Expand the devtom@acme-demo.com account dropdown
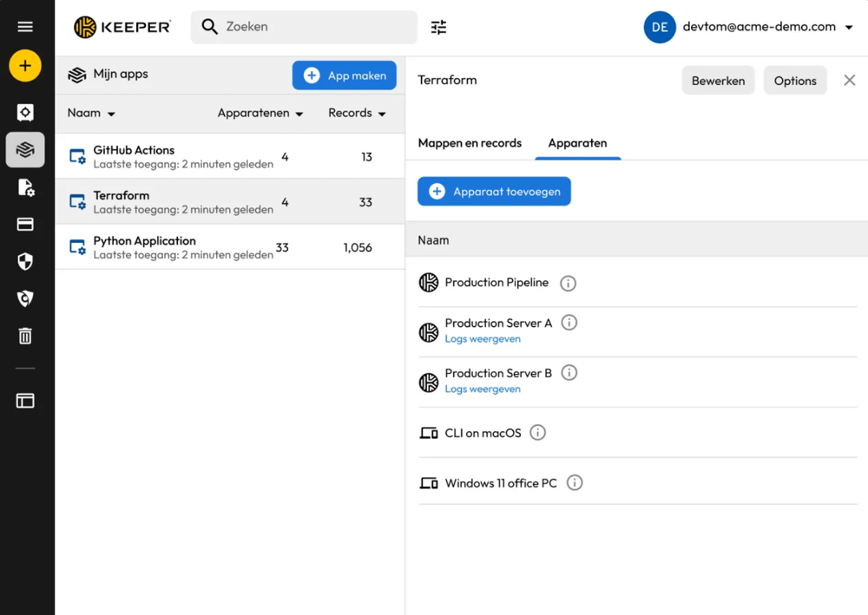The image size is (868, 615). coord(848,28)
